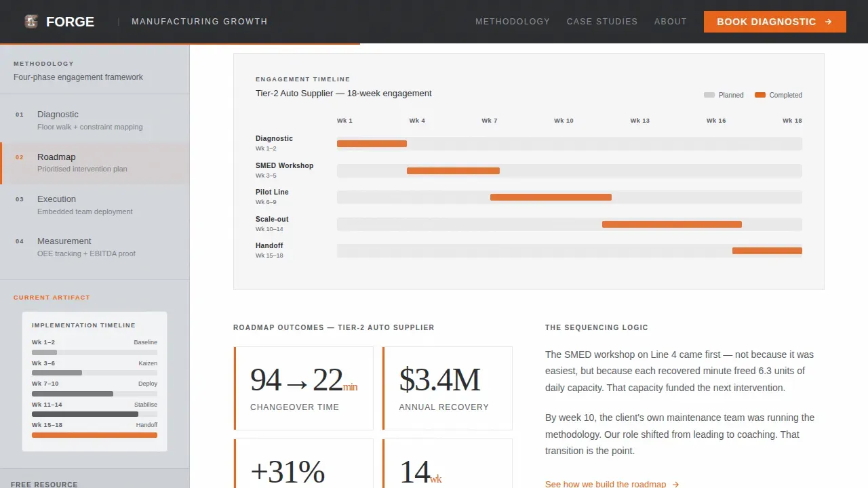Click the Wk 18 timeline label
868x488 pixels.
(792, 121)
